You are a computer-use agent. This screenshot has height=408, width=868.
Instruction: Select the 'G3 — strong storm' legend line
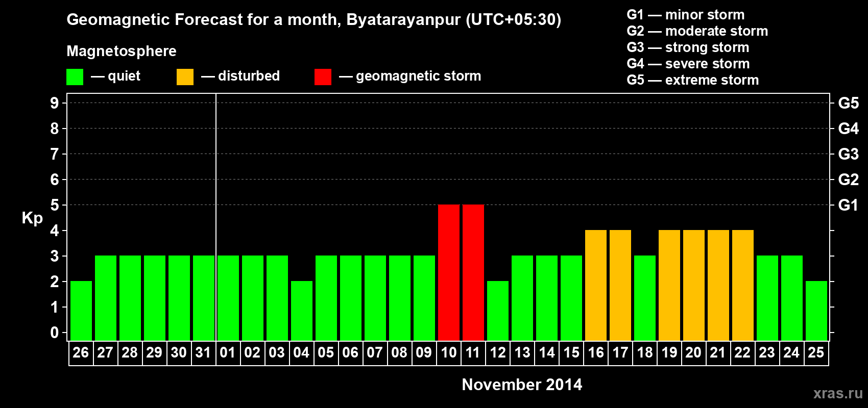688,47
